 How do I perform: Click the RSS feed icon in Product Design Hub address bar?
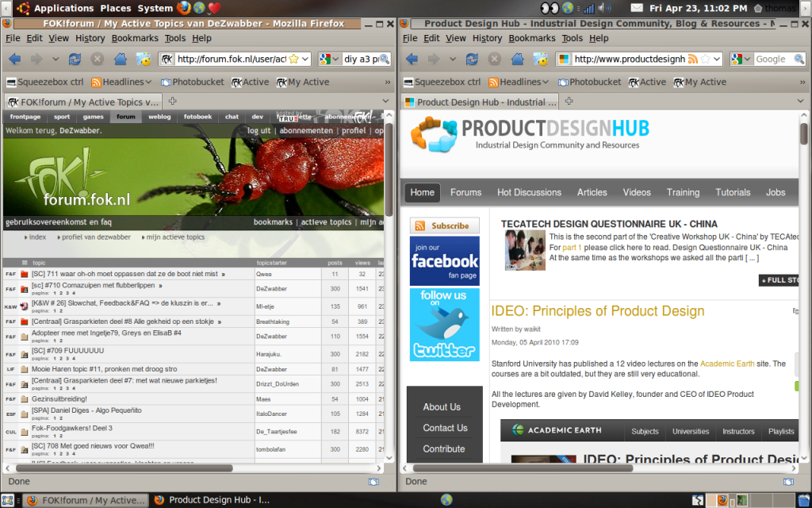point(692,59)
